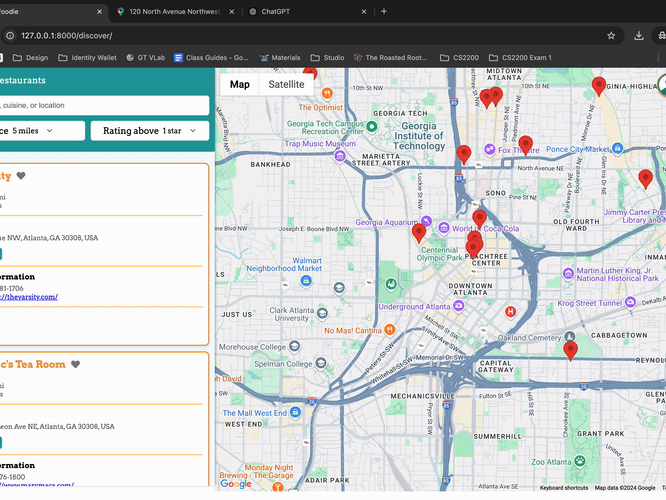The width and height of the screenshot is (666, 500).
Task: Open Studio bookmarks folder
Action: coord(327,58)
